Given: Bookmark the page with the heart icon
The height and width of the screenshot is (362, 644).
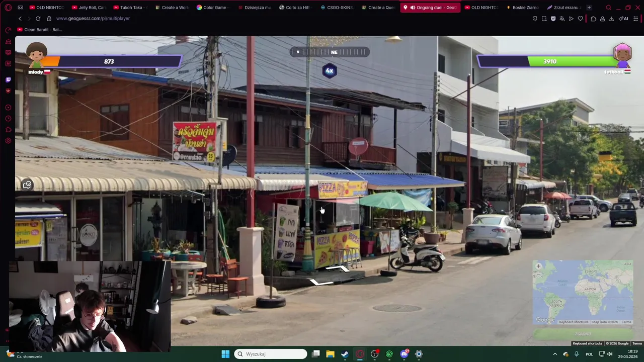Looking at the screenshot, I should point(580,19).
